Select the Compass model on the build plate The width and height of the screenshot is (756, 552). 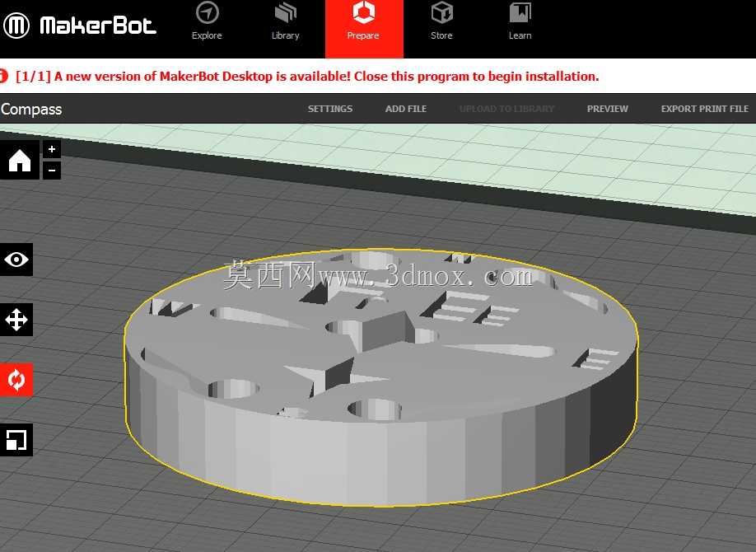coord(381,377)
